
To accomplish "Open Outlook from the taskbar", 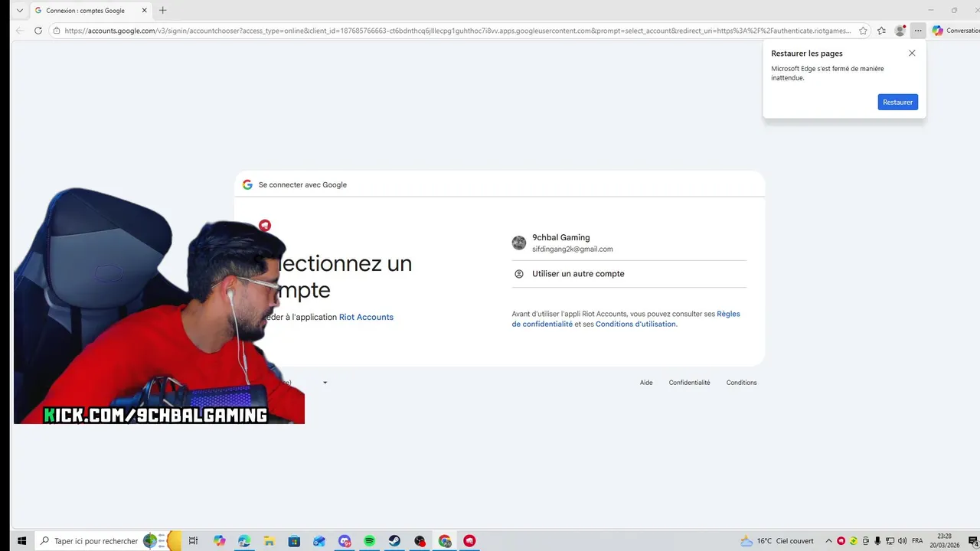I will coord(319,541).
